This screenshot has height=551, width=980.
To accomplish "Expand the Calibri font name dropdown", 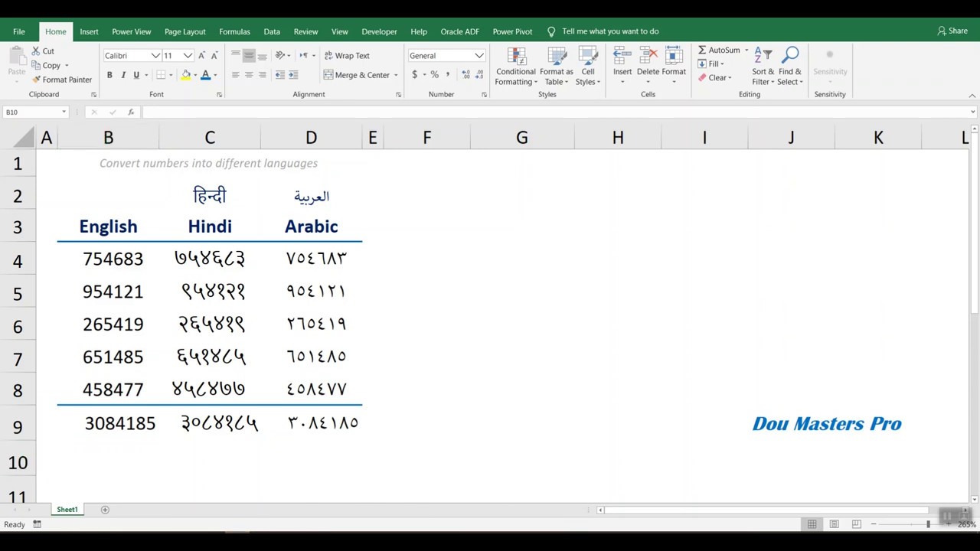I will point(155,56).
